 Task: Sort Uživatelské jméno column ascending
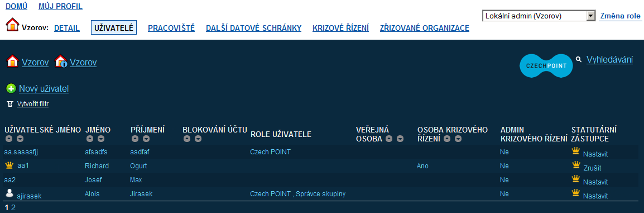click(8, 139)
